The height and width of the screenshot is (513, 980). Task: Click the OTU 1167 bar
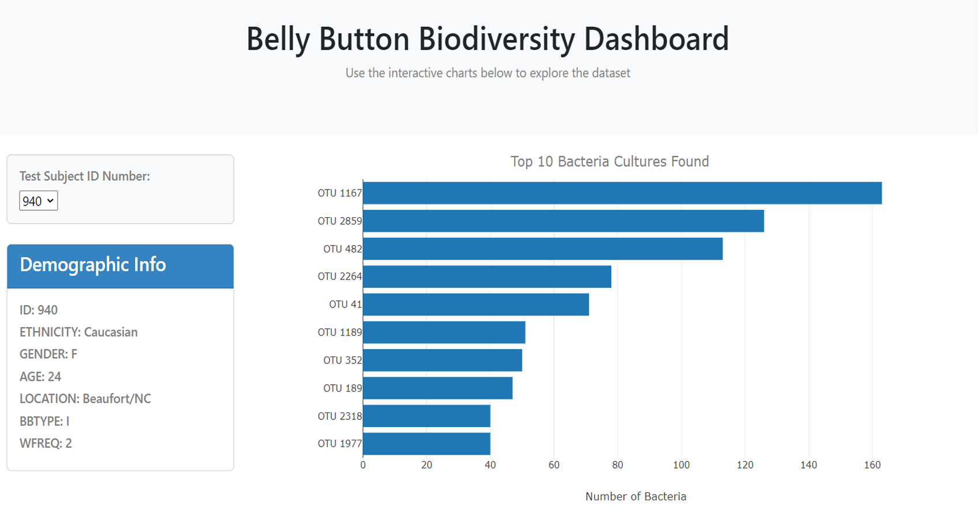(x=622, y=193)
